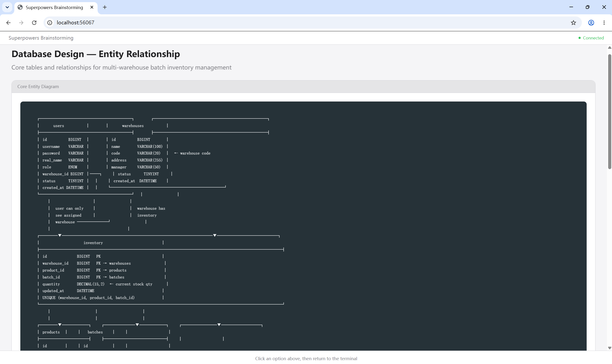Click the role ENUM row
612x364 pixels.
point(60,167)
